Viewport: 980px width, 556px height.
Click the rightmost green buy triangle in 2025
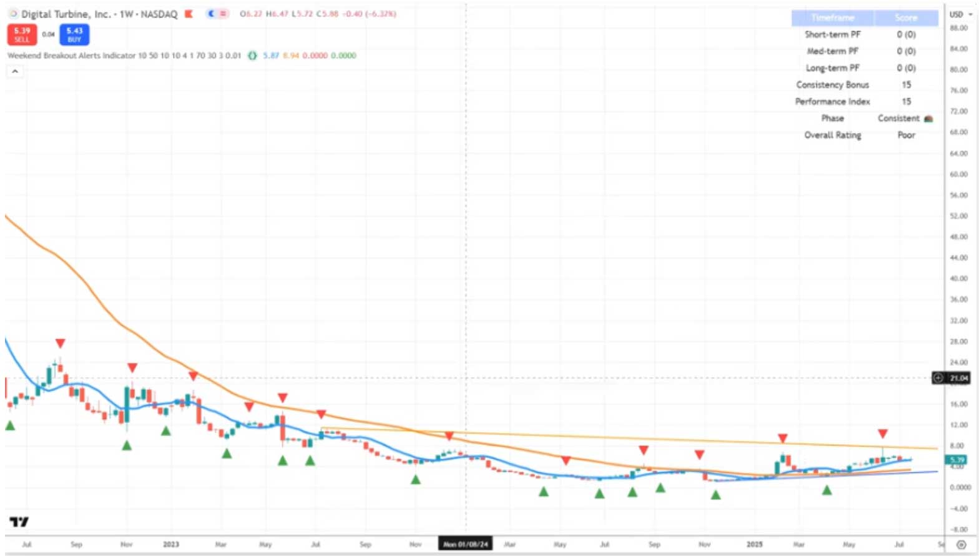(x=827, y=490)
